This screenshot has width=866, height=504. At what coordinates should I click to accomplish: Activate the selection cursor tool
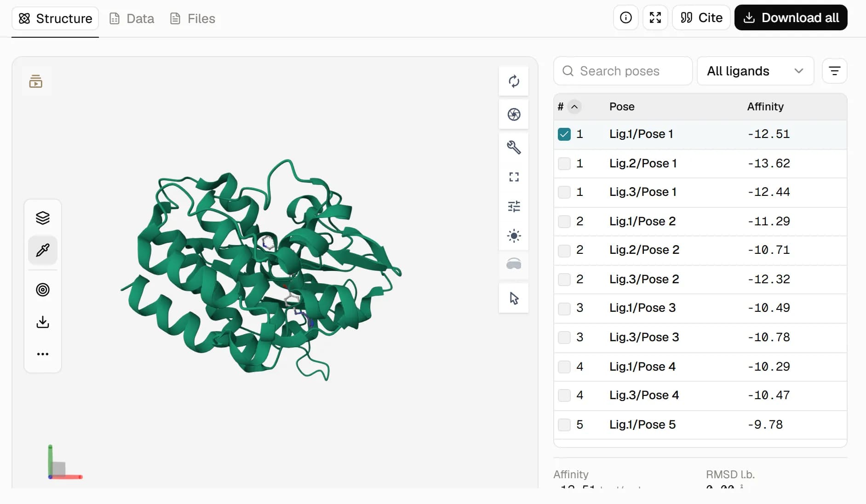click(x=514, y=298)
